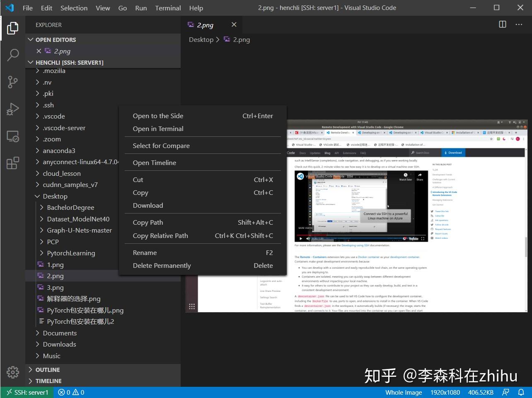Select the 3.png file in Explorer
The image size is (532, 398).
click(x=55, y=287)
